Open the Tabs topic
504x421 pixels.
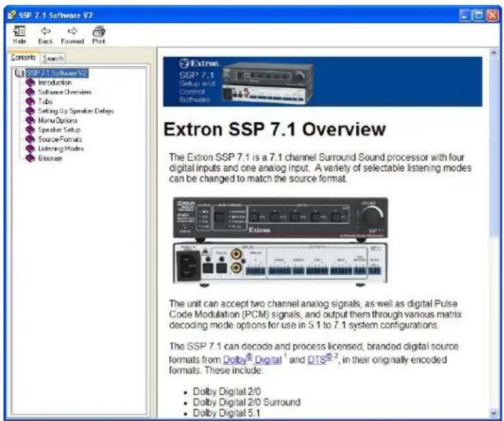point(45,101)
